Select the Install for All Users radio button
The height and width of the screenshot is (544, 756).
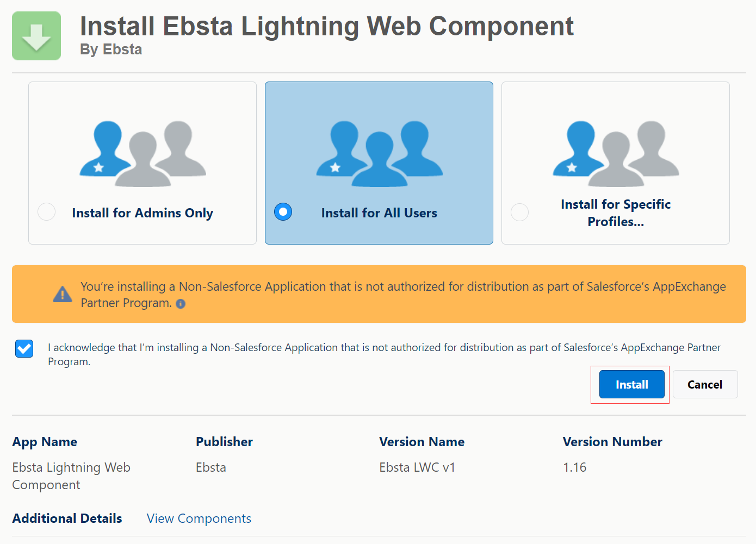pos(283,212)
